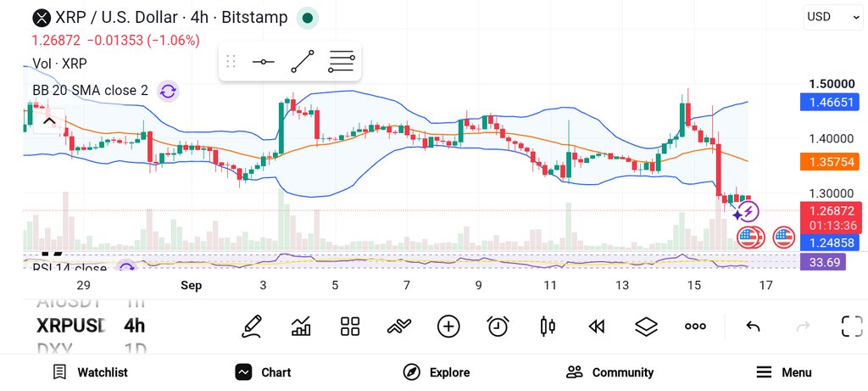Open the USD currency dropdown

tap(832, 17)
